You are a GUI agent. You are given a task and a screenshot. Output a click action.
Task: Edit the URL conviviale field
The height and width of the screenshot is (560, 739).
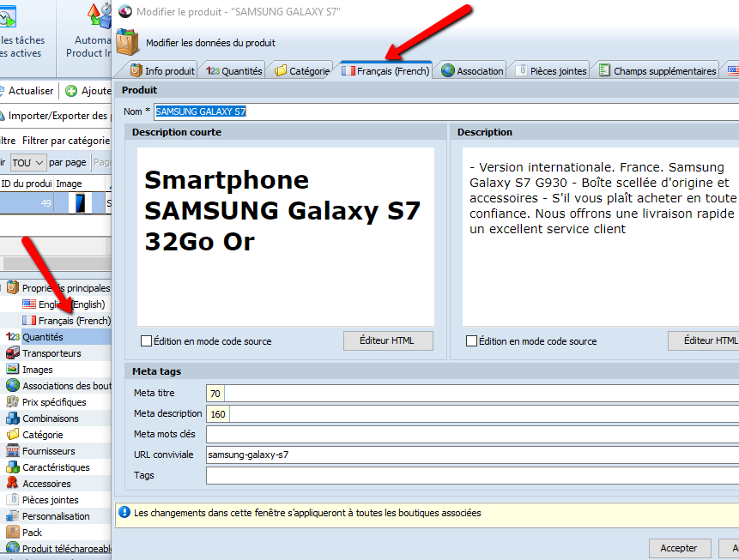[x=472, y=455]
